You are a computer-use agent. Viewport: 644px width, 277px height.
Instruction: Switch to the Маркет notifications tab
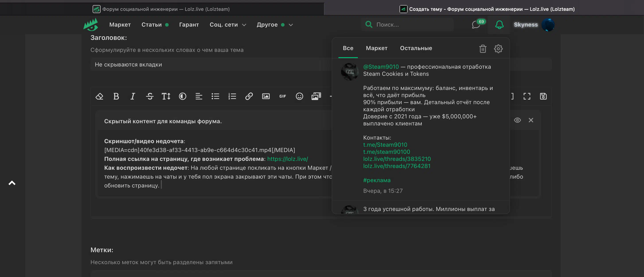[x=377, y=48]
